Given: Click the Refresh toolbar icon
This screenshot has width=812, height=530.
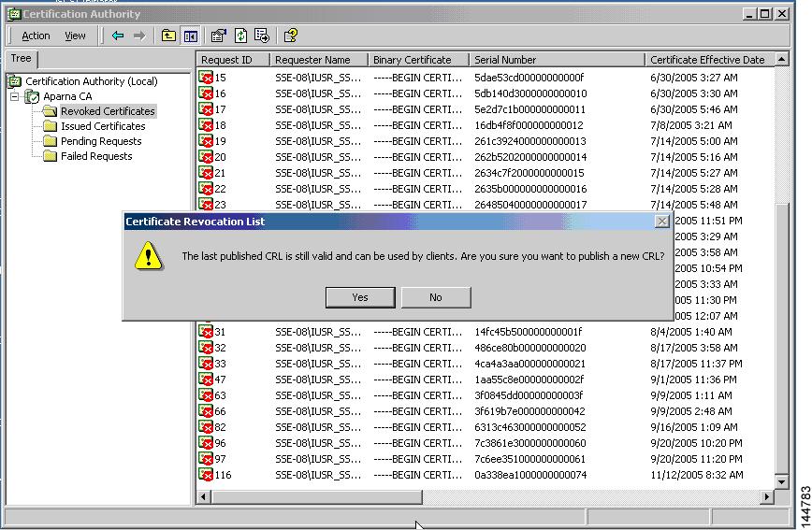Looking at the screenshot, I should (x=240, y=36).
